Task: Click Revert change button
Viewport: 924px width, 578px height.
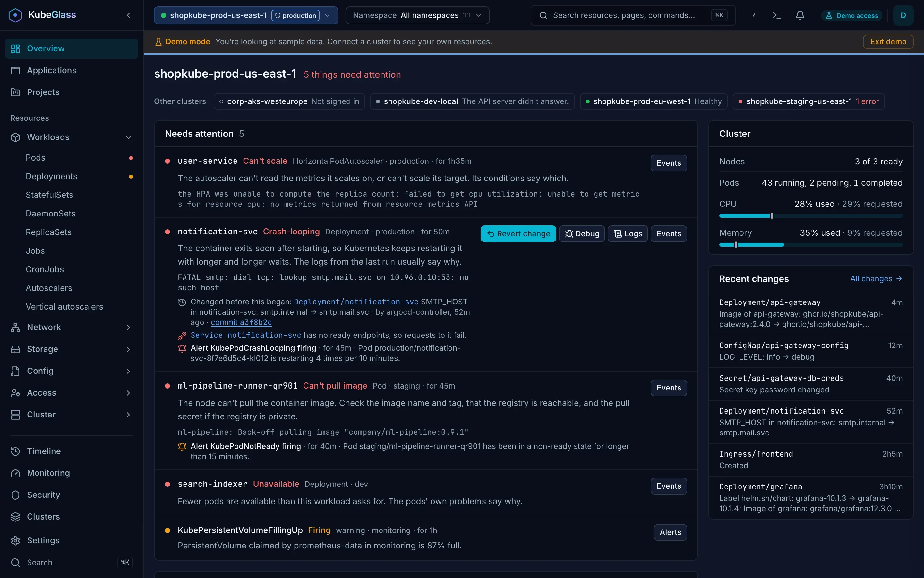Action: click(x=518, y=233)
